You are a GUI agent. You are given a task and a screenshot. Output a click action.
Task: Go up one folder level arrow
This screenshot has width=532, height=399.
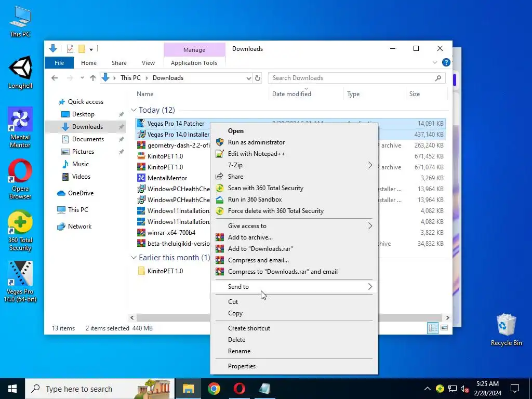click(x=92, y=78)
